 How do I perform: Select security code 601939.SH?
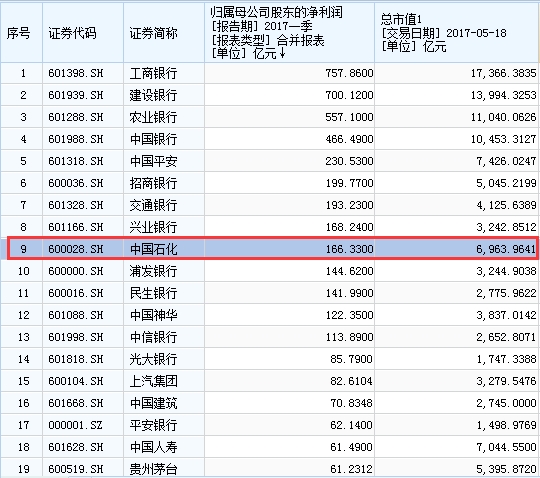pos(76,95)
